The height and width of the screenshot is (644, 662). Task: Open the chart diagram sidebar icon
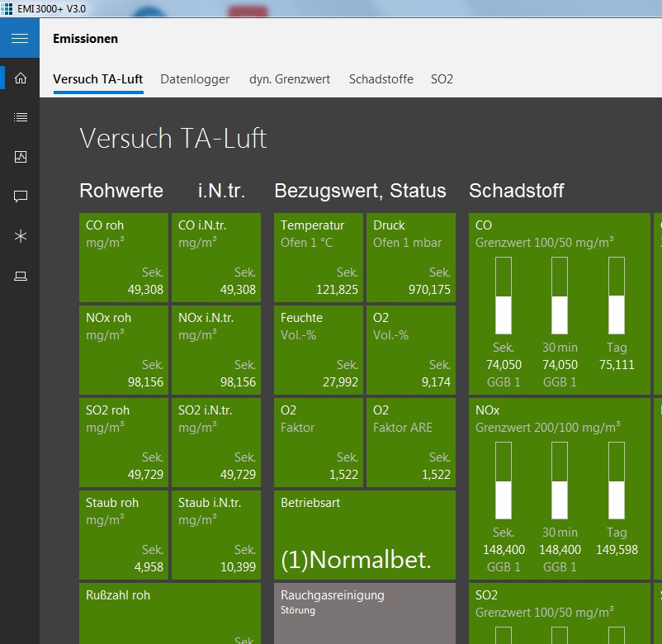(x=21, y=157)
